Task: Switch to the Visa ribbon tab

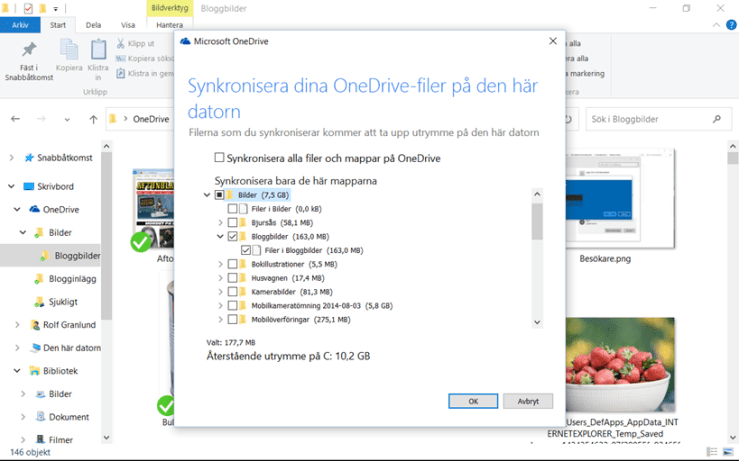Action: [128, 24]
